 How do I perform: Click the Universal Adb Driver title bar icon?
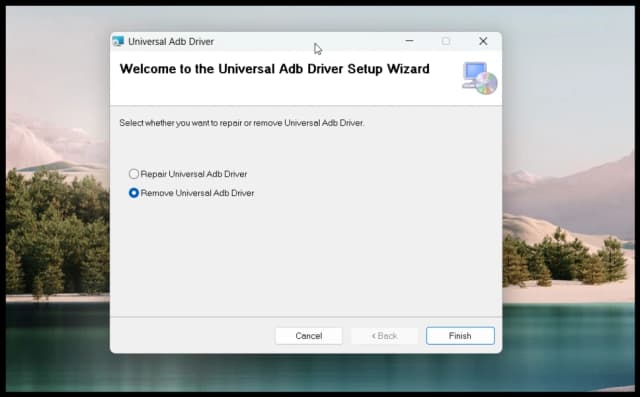pyautogui.click(x=118, y=41)
